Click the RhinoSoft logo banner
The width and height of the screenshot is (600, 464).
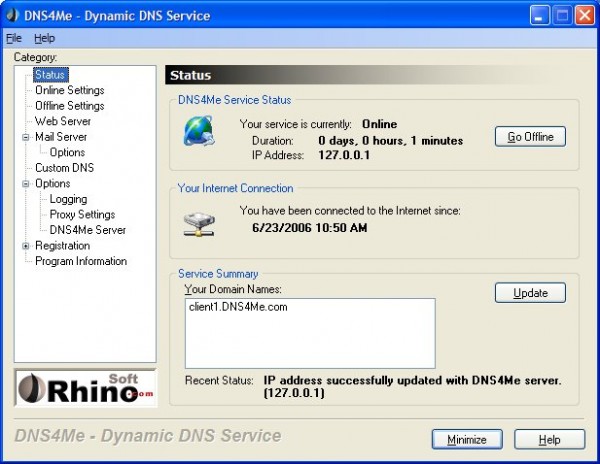tap(85, 387)
